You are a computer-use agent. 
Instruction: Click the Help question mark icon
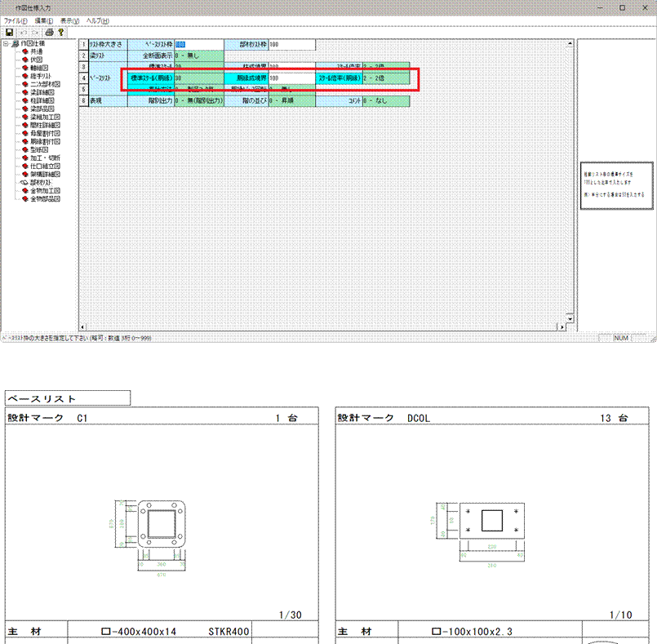point(61,32)
